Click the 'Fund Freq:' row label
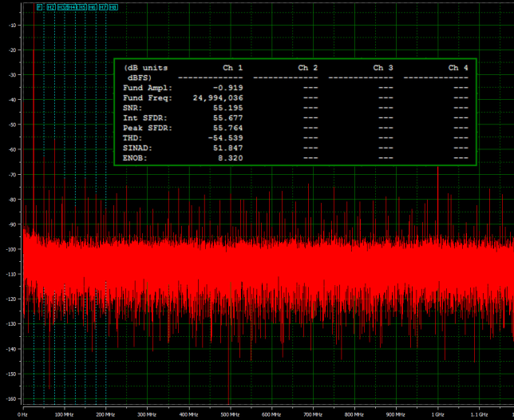The width and height of the screenshot is (514, 420). pyautogui.click(x=148, y=98)
